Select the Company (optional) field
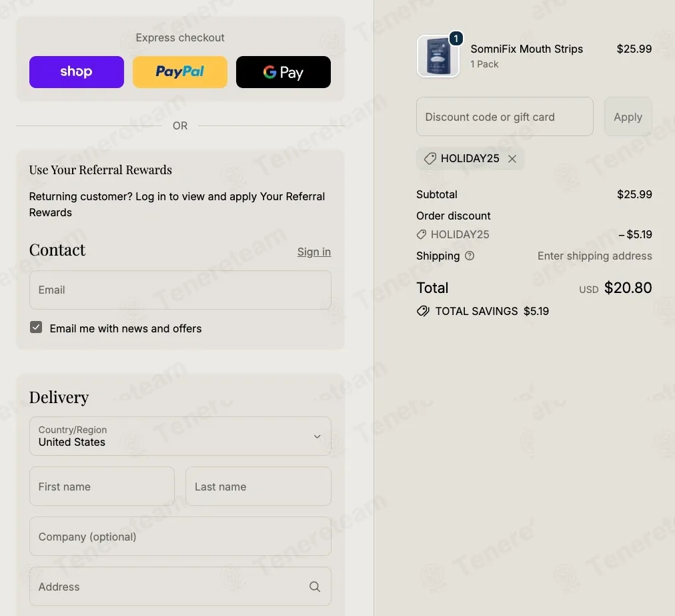 tap(180, 537)
